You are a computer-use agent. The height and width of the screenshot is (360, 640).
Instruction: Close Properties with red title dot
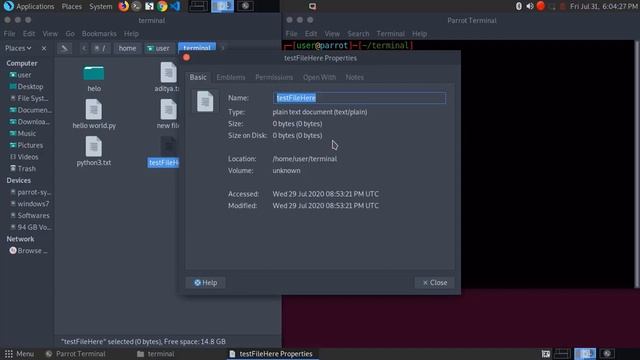click(187, 58)
